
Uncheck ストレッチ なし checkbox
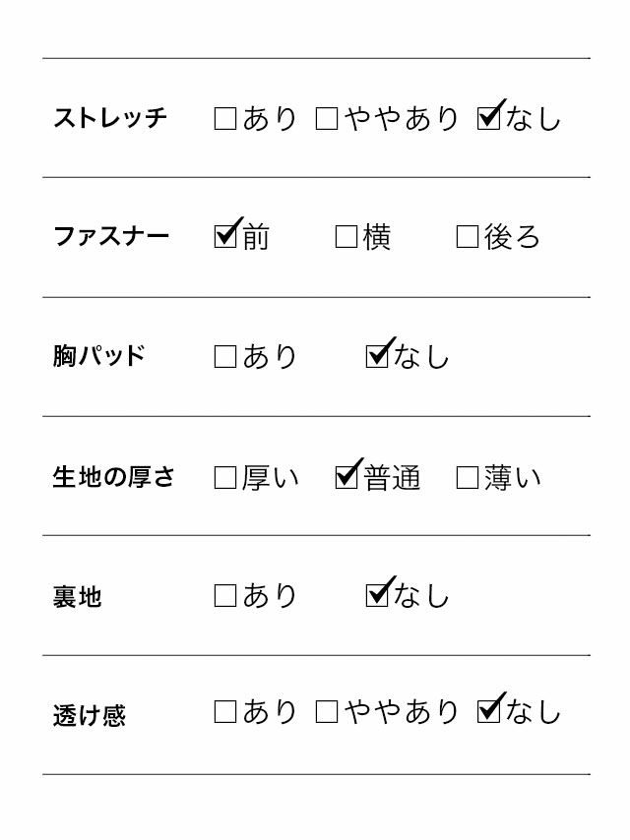click(x=488, y=119)
